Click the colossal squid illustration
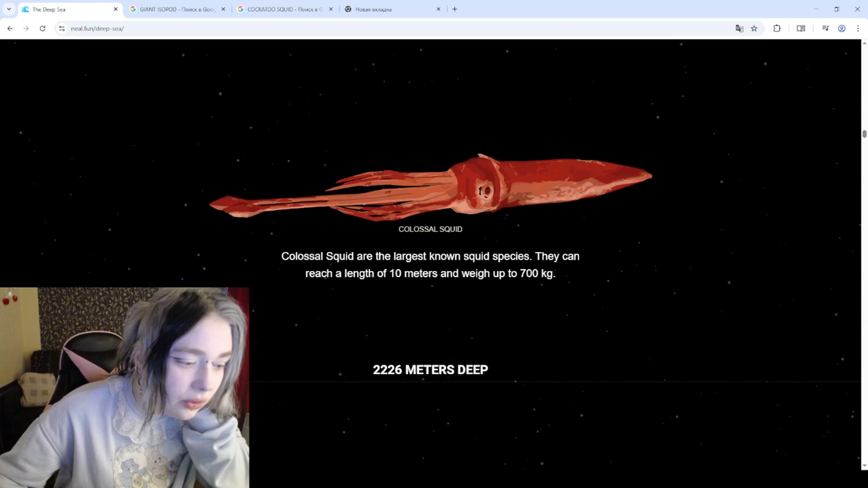868x488 pixels. click(430, 188)
